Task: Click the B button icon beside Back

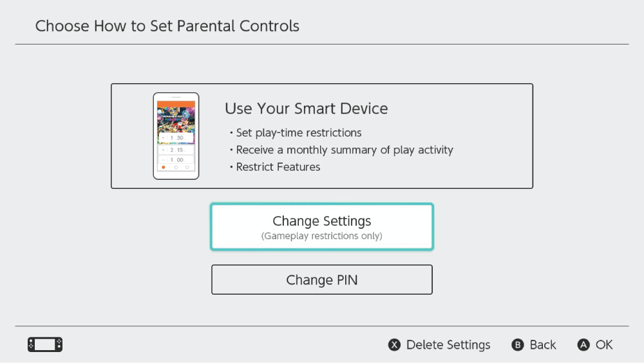Action: click(x=518, y=345)
